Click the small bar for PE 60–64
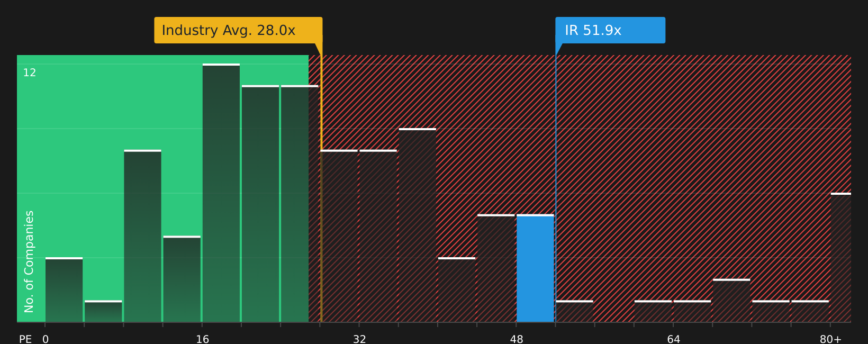This screenshot has width=868, height=344. pos(653,311)
